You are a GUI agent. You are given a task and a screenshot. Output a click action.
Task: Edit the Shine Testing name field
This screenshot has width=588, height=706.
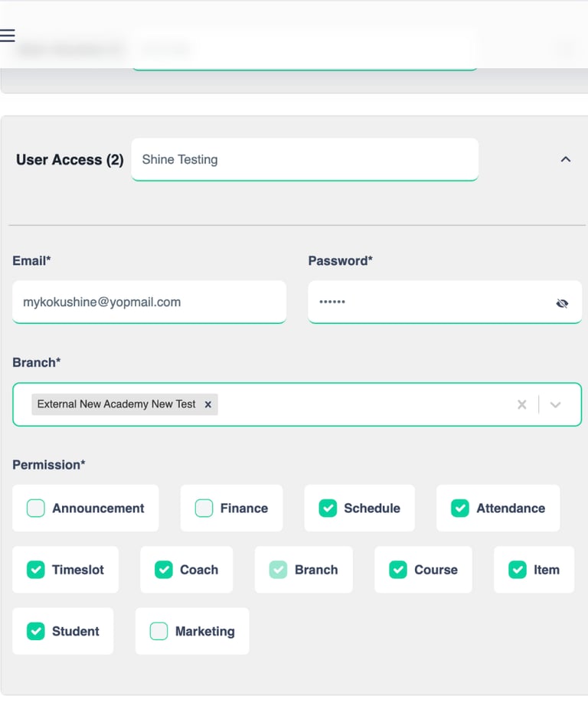305,159
